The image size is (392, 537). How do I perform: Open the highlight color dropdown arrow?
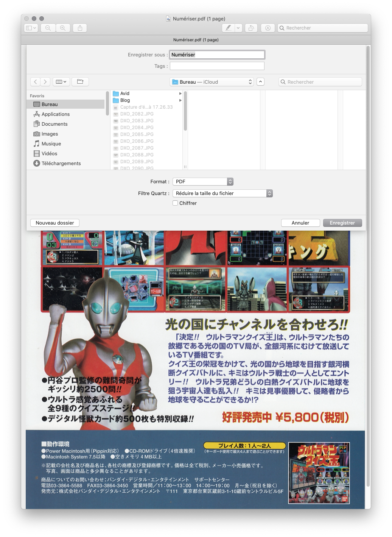click(238, 28)
